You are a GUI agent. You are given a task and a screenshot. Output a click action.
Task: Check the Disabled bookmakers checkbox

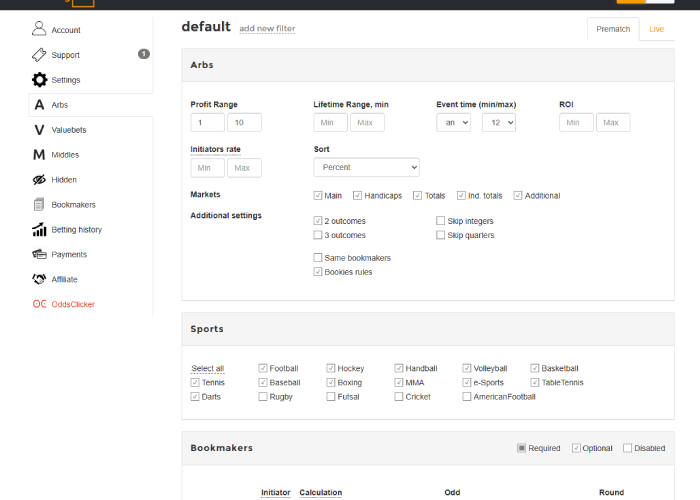click(628, 448)
